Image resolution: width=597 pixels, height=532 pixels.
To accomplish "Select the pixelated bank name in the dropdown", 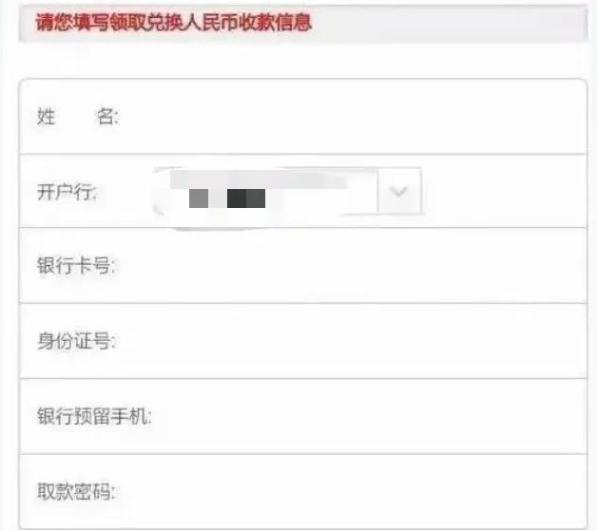I will click(x=227, y=198).
